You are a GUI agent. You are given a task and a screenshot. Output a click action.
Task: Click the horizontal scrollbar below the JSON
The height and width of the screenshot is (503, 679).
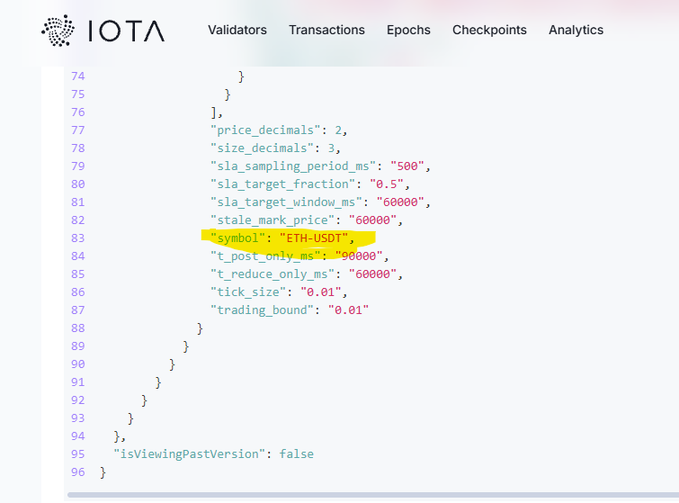coord(373,495)
